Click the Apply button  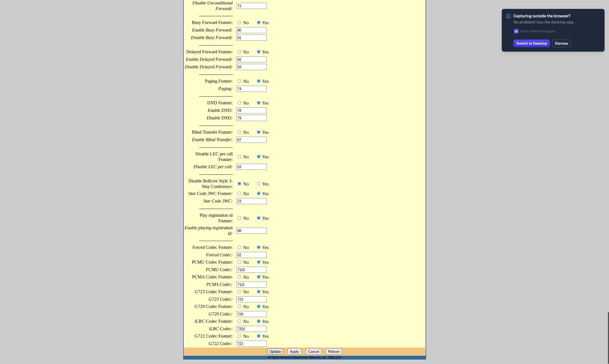[294, 351]
